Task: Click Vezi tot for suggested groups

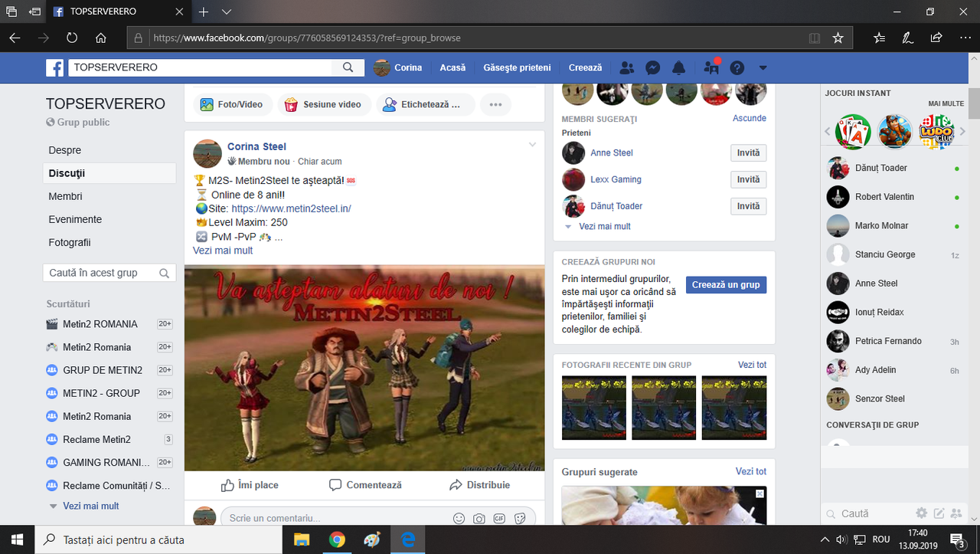Action: [751, 471]
